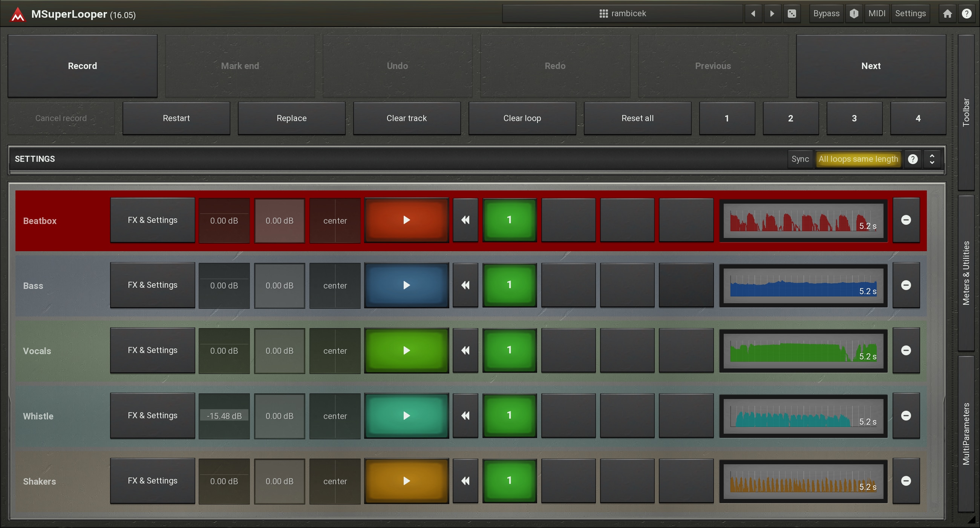Rewind the Whistle track
The width and height of the screenshot is (980, 528).
[x=465, y=415]
